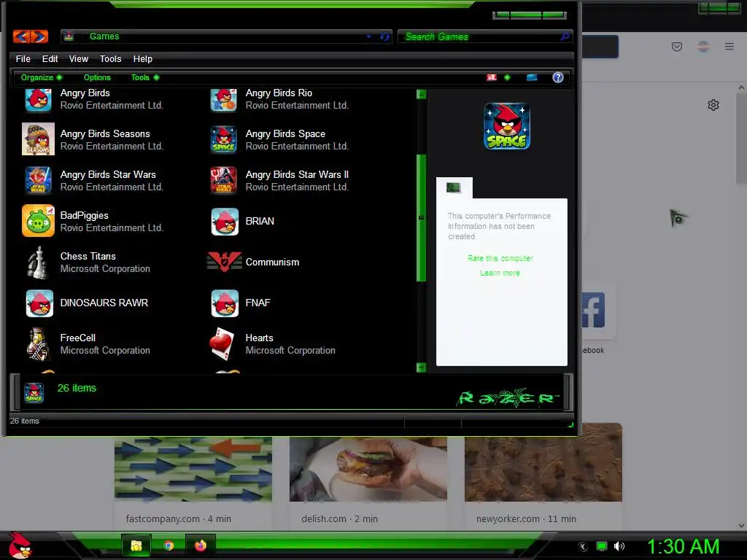Screen dimensions: 747x560
Task: Open Angry Birds Star Wars II icon
Action: (223, 180)
